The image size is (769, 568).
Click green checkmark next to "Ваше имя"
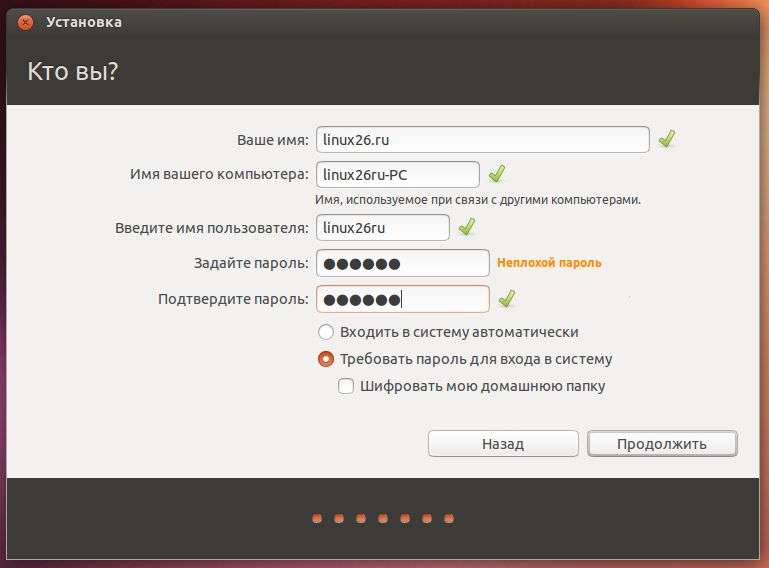click(x=667, y=139)
